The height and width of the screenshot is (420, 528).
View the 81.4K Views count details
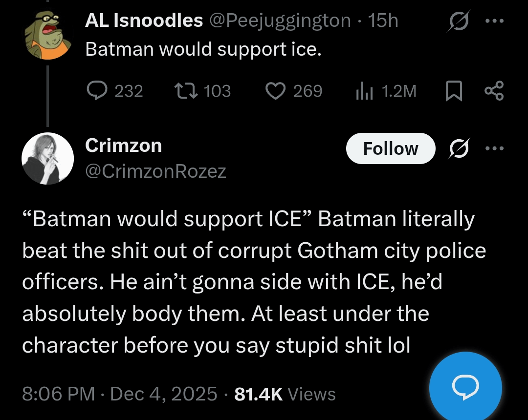coord(285,394)
